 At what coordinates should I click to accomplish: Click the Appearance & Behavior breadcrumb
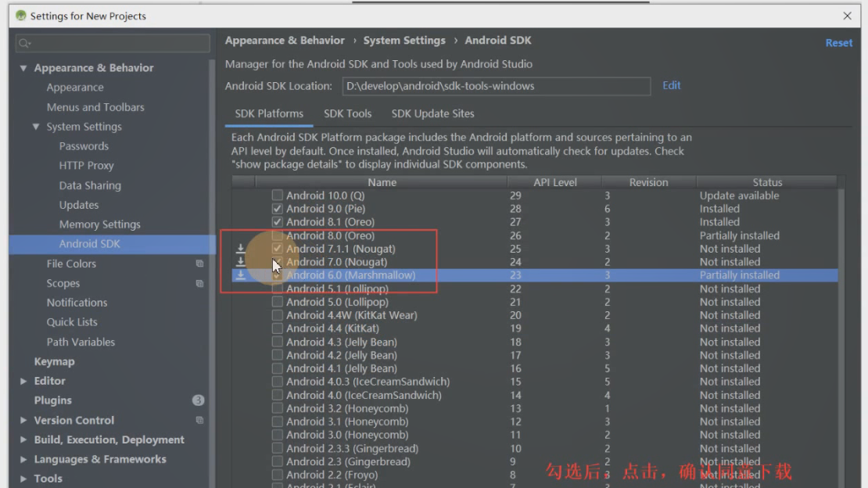(285, 41)
